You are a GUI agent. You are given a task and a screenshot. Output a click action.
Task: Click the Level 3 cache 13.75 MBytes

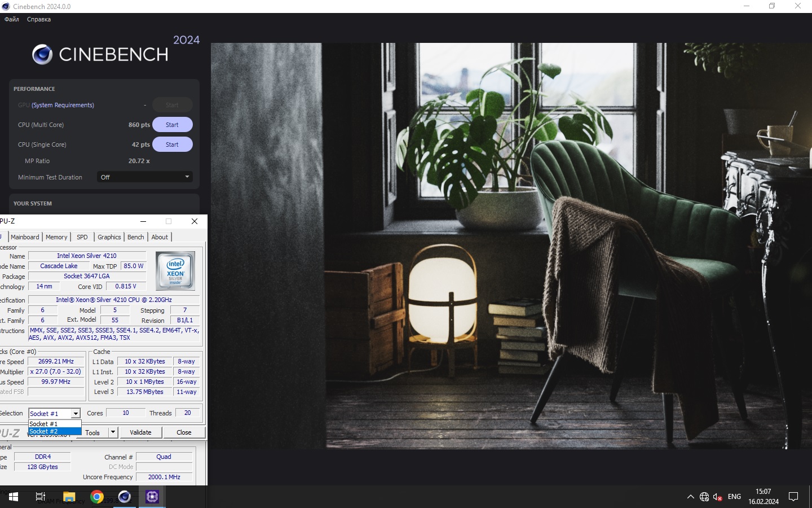click(145, 392)
